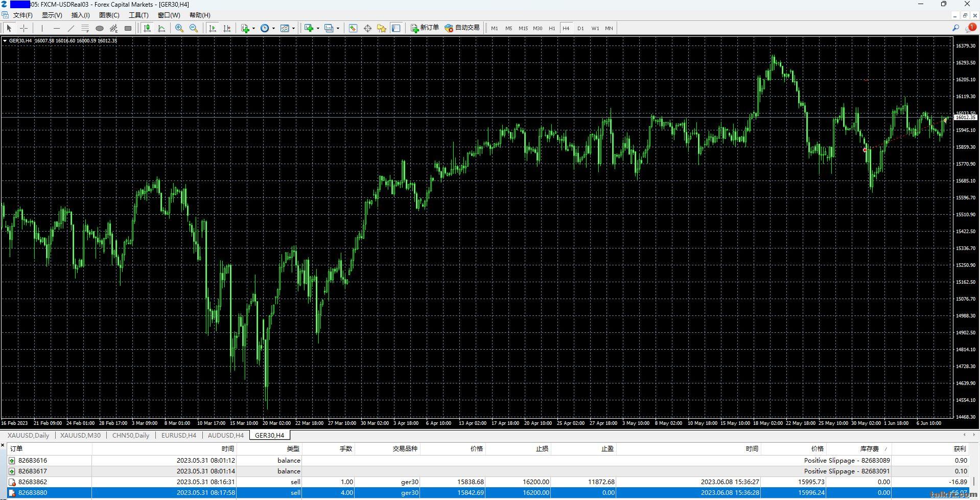Open the 窗口(W) menu

pyautogui.click(x=169, y=15)
